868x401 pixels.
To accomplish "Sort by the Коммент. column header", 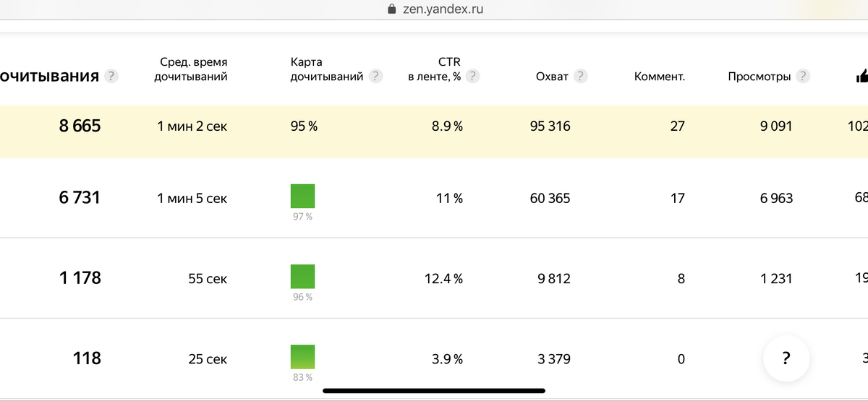I will (660, 76).
